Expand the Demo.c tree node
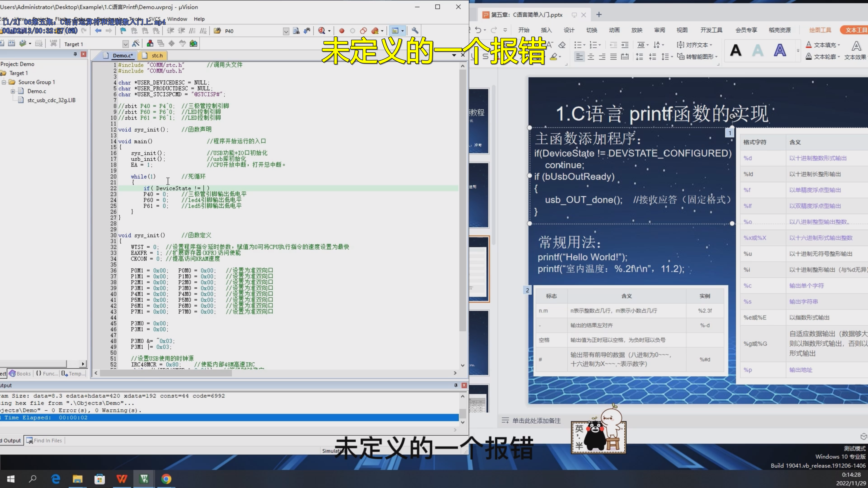 click(x=13, y=91)
